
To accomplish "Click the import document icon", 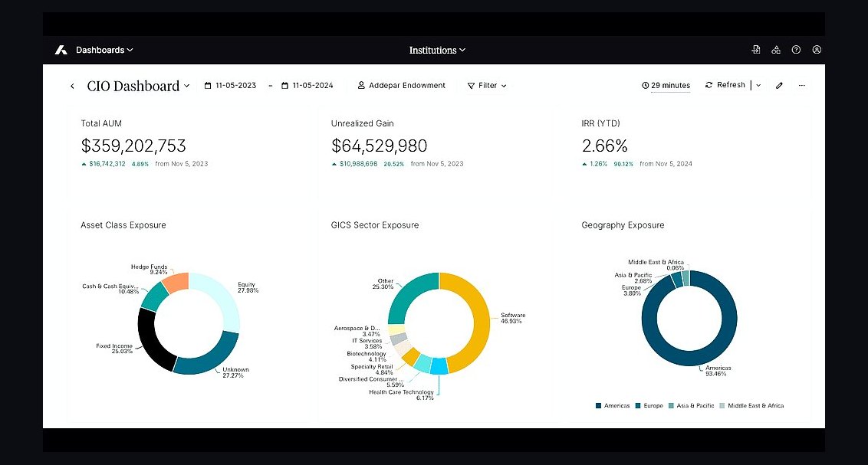I will 755,50.
